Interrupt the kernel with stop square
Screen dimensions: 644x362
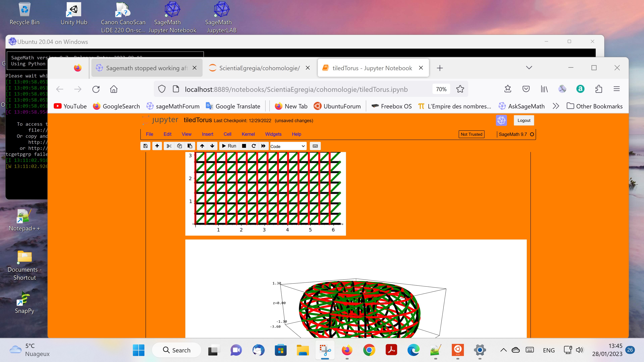click(244, 146)
